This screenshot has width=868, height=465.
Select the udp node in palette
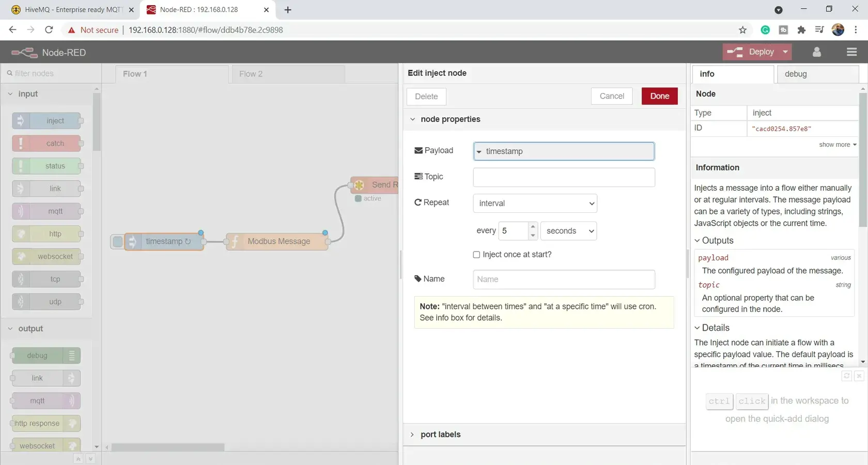[x=47, y=302]
